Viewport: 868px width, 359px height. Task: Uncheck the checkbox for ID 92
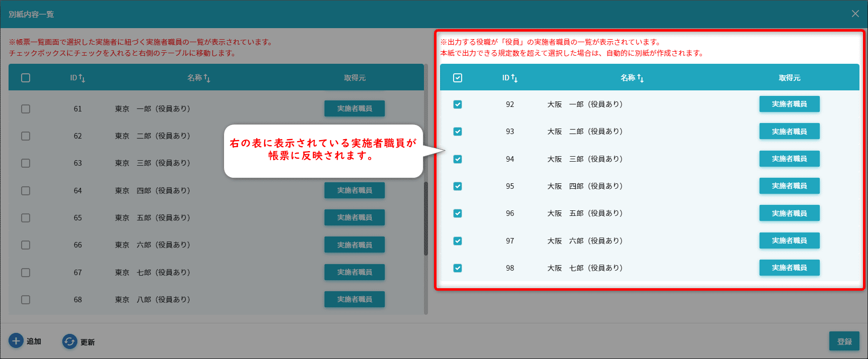tap(458, 104)
